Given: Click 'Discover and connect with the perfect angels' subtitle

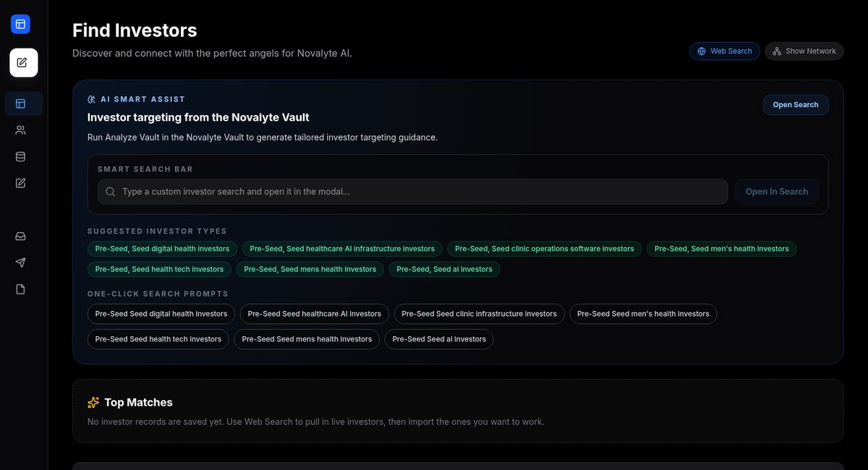Looking at the screenshot, I should coord(212,54).
